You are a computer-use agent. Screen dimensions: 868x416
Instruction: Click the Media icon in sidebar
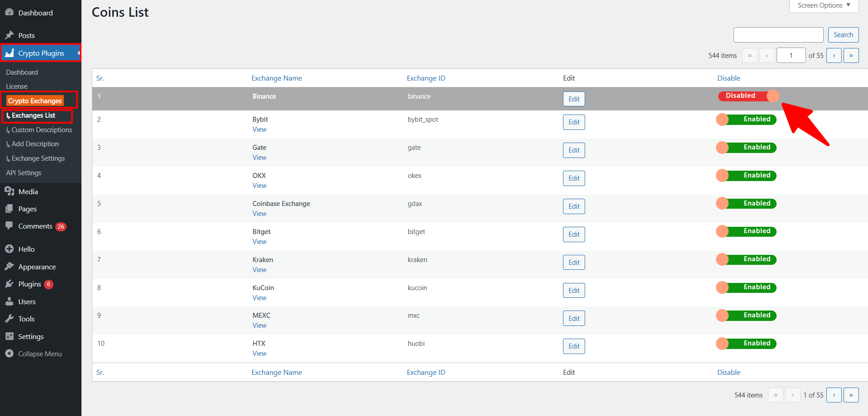click(x=9, y=191)
